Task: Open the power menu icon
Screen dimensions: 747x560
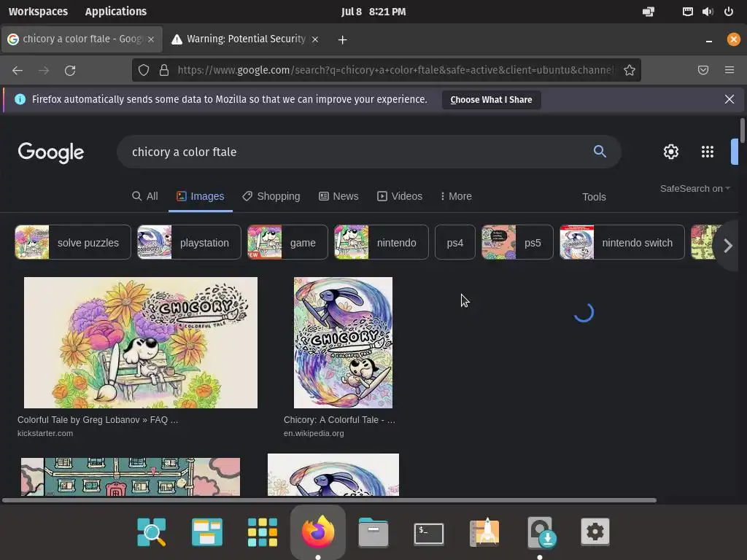Action: 729,12
